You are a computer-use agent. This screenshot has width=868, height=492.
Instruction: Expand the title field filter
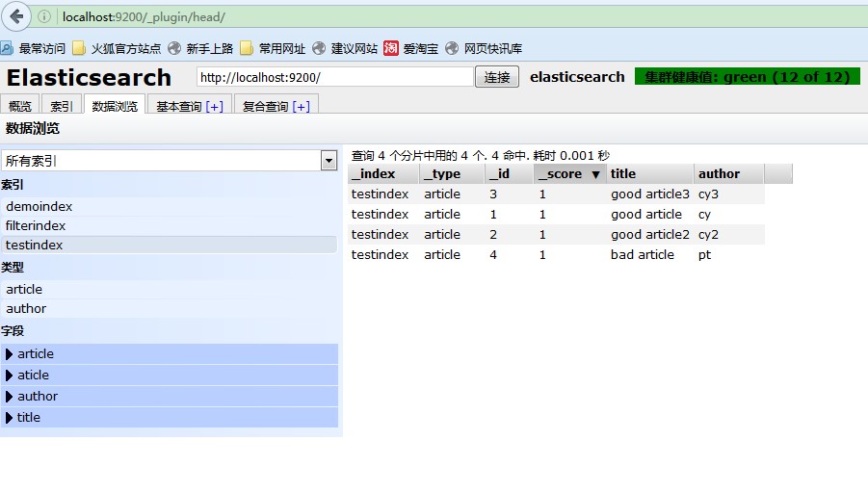pos(9,418)
